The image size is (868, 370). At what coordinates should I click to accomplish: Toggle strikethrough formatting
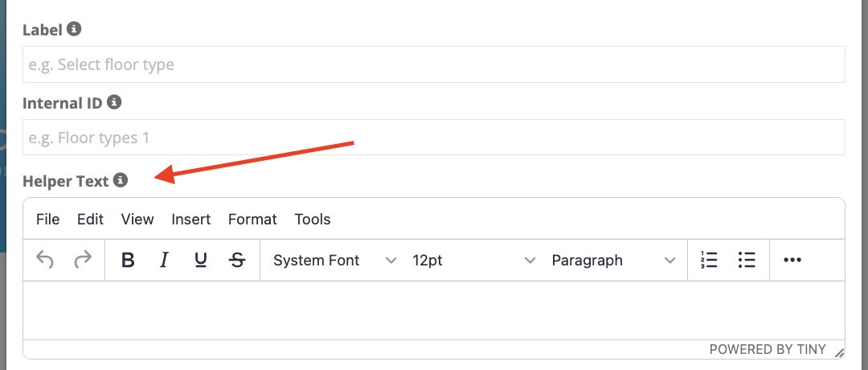point(237,261)
